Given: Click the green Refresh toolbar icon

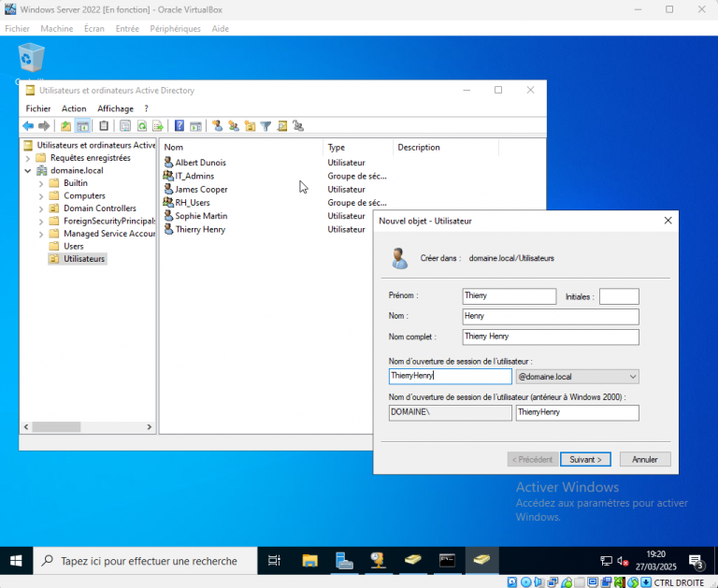Looking at the screenshot, I should coord(142,126).
